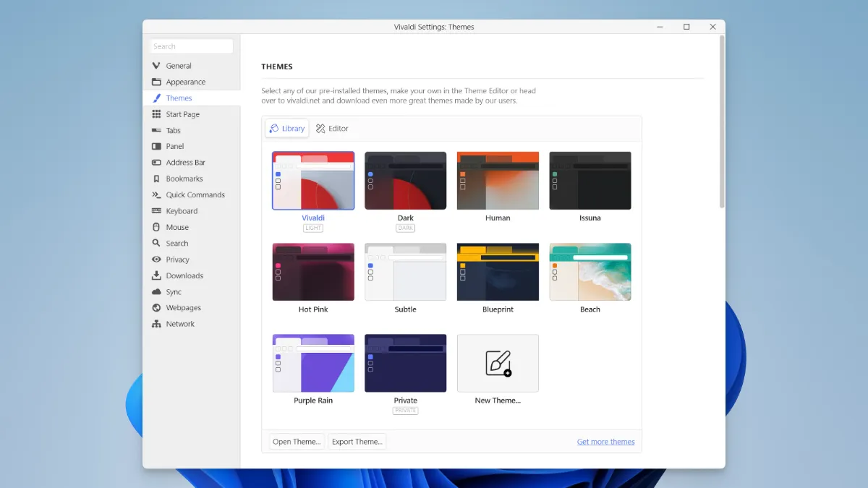Choose the Dark theme thumbnail
Viewport: 868px width, 488px height.
[405, 181]
